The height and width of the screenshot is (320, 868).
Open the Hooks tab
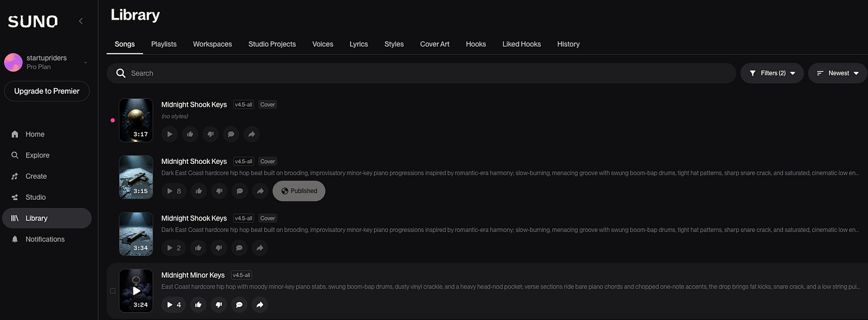click(476, 44)
